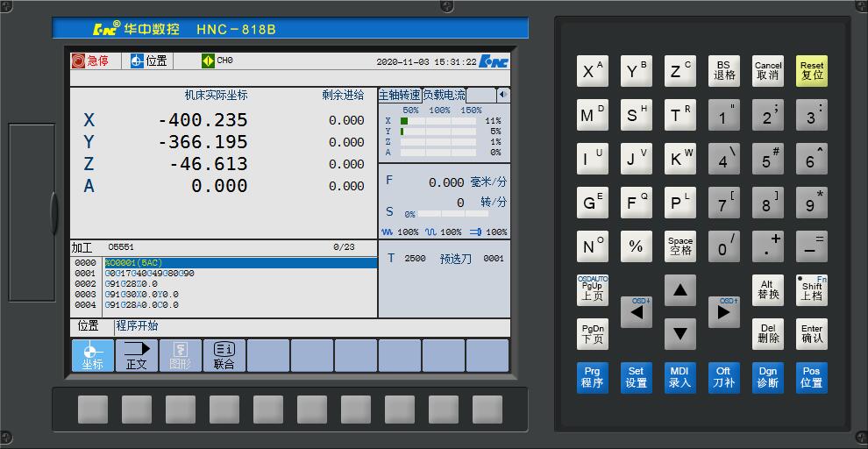Toggle the Alt 替换 replace key
The image size is (868, 449).
767,289
